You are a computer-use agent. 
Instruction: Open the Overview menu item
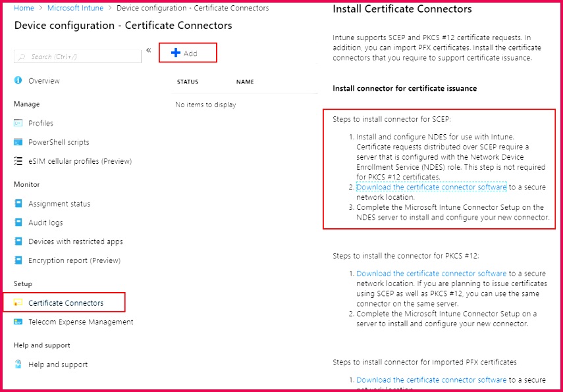click(44, 81)
